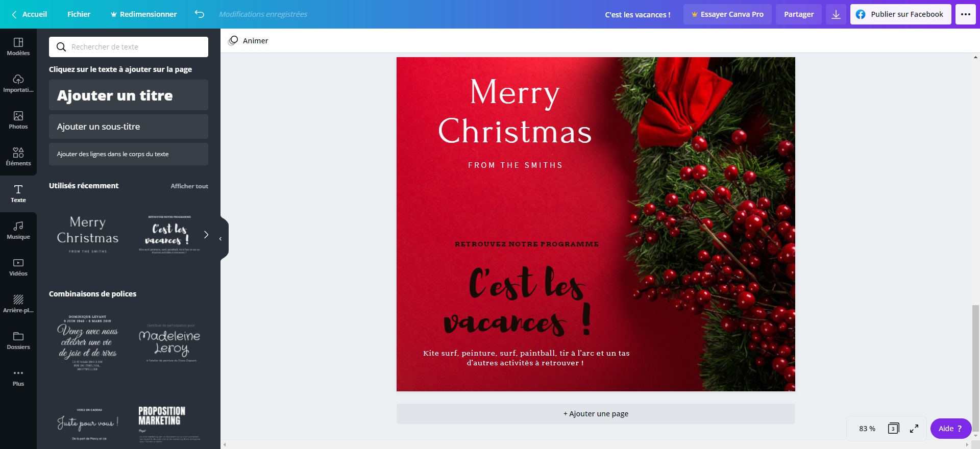Image resolution: width=980 pixels, height=449 pixels.
Task: Open the Redimensionner menu
Action: [x=143, y=14]
